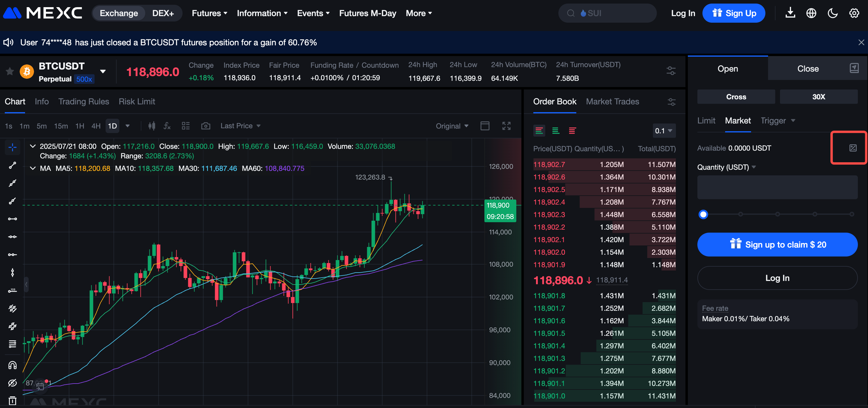Viewport: 868px width, 408px height.
Task: Open the chart indicators fx icon
Action: (167, 126)
